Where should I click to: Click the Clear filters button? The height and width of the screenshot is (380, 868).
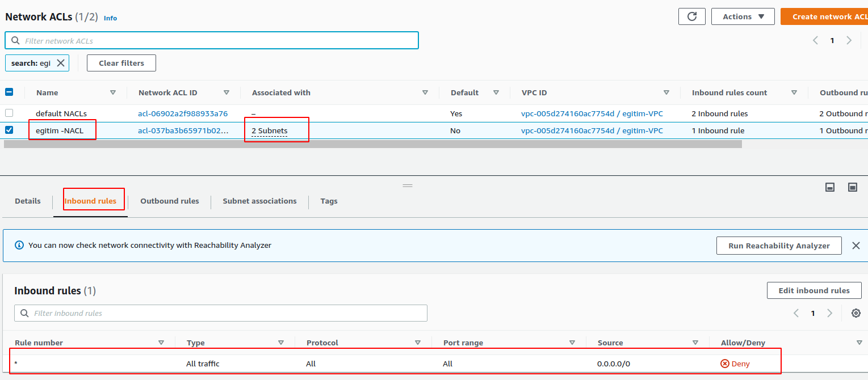point(121,63)
